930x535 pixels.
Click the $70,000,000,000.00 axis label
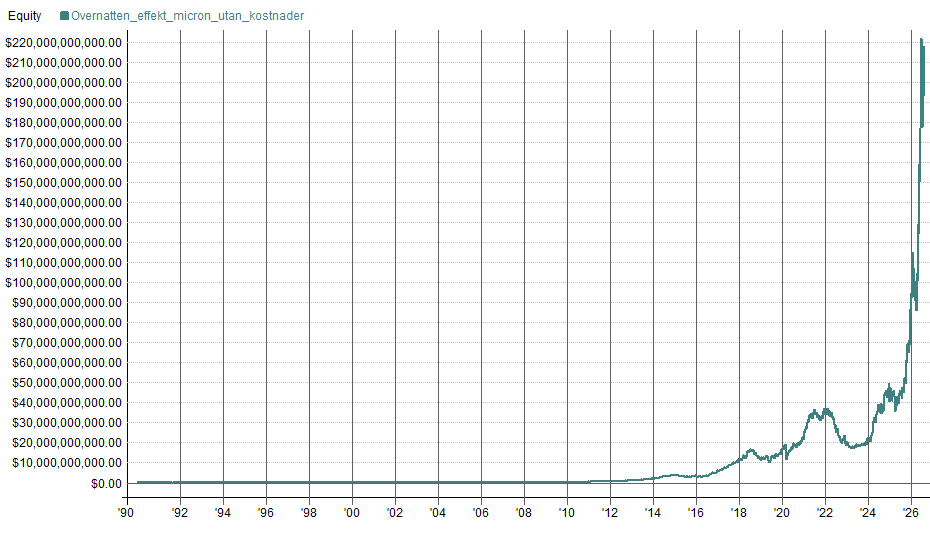tap(67, 343)
